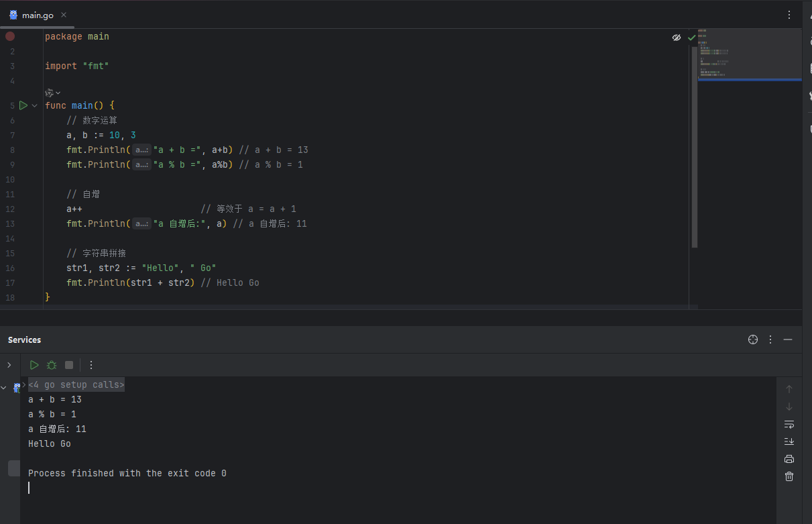
Task: Toggle soft-wrap in the console
Action: pos(789,424)
